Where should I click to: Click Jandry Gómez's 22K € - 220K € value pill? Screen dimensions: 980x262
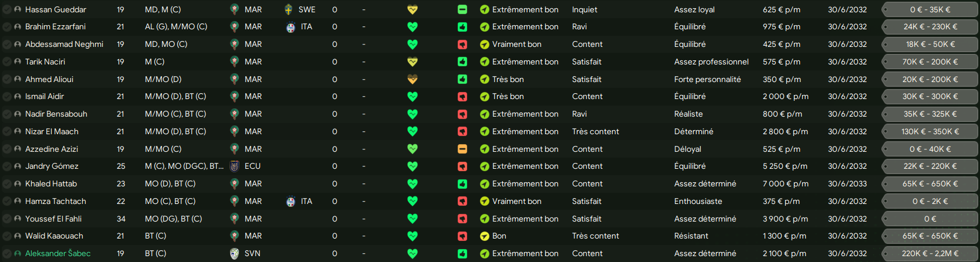click(930, 166)
